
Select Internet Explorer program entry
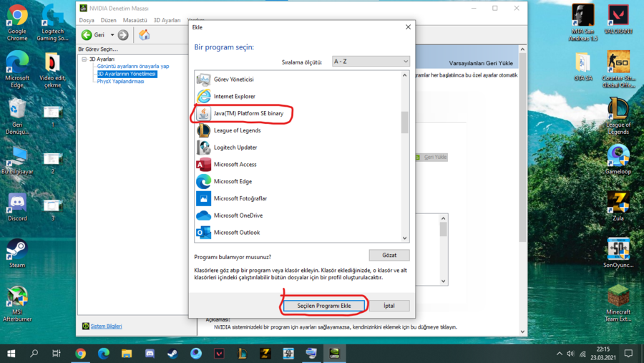pos(234,96)
